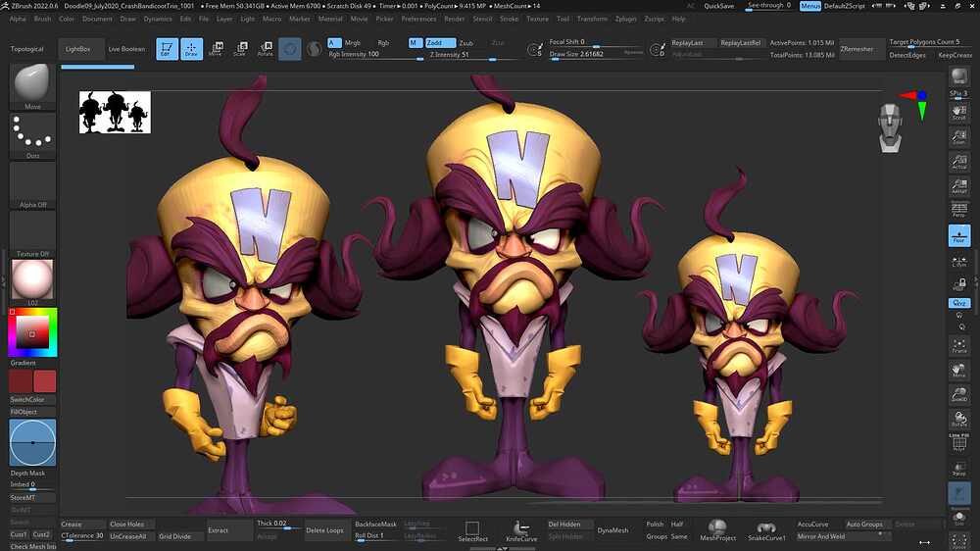Toggle BackfaceMask option
Screen dimensions: 980x551
(375, 525)
